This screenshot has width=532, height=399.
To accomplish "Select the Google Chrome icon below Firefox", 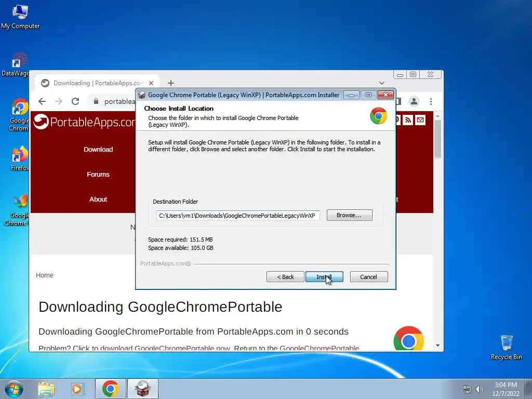I will tap(17, 210).
